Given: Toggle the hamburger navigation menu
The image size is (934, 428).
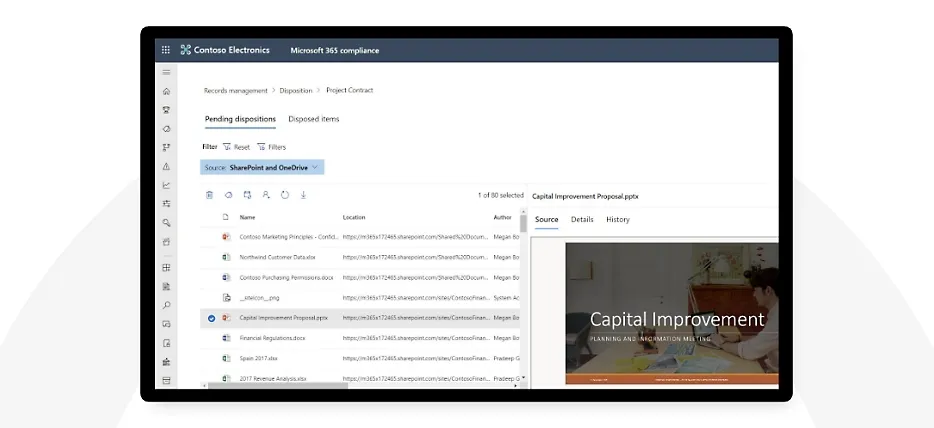Looking at the screenshot, I should (x=166, y=72).
